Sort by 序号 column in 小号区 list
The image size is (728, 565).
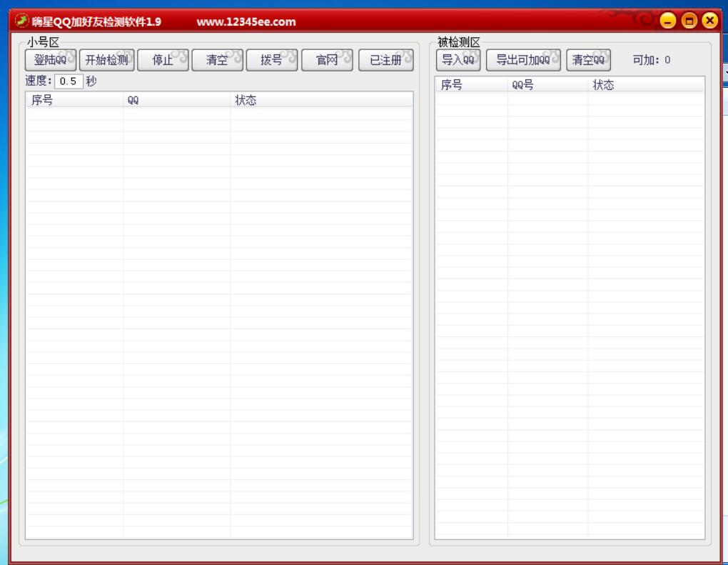click(74, 101)
